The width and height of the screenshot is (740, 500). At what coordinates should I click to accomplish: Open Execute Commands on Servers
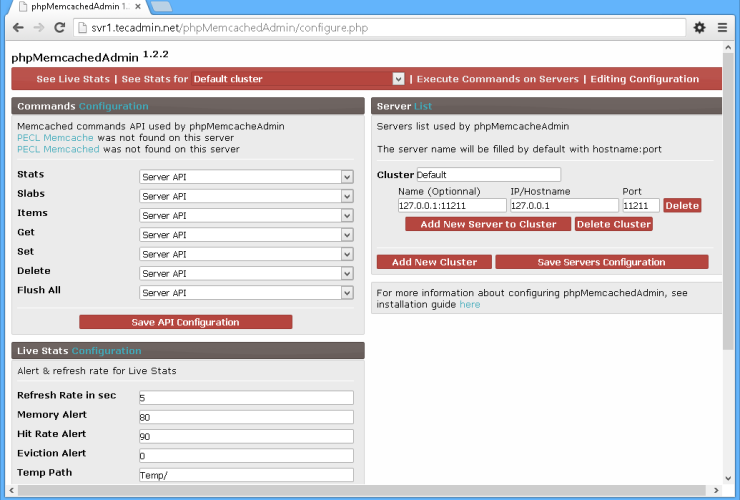click(497, 79)
